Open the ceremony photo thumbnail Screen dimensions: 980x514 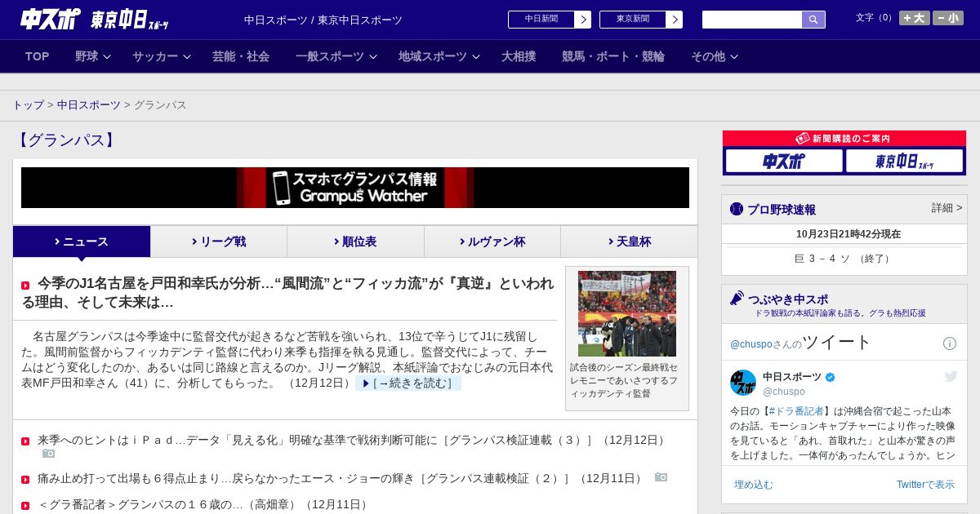[x=627, y=313]
